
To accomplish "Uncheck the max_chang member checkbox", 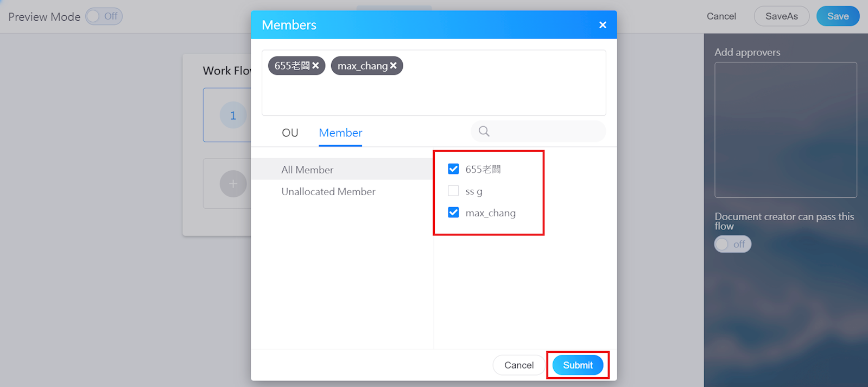I will [453, 213].
